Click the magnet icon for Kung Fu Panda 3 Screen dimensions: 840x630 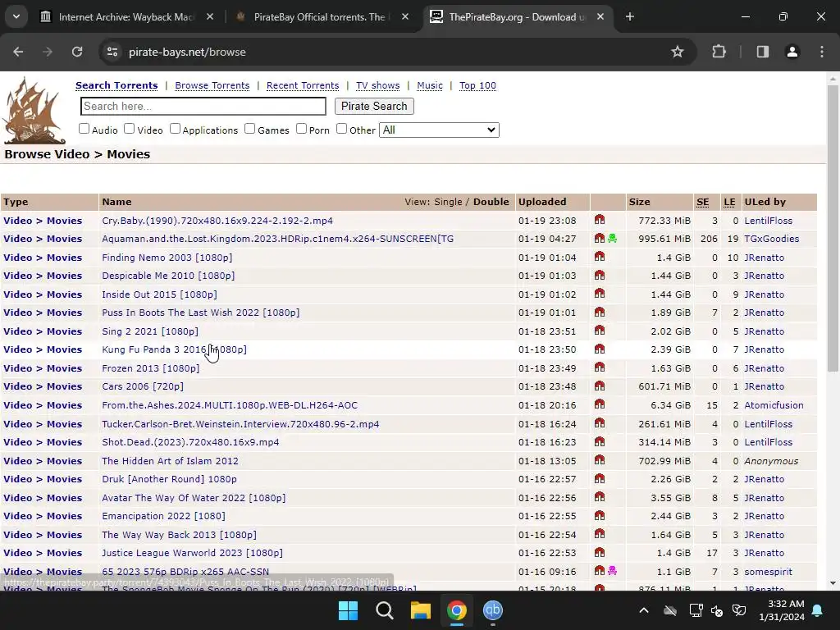[x=600, y=349]
